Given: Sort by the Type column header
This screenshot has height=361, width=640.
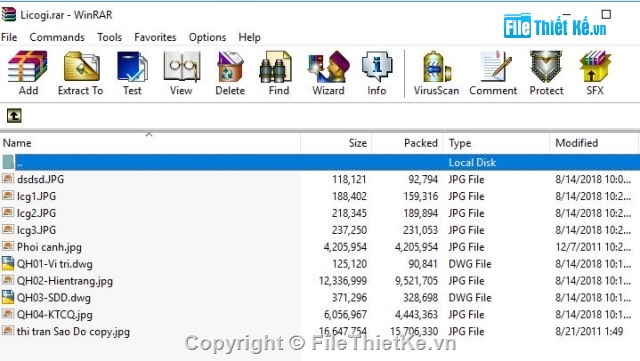Looking at the screenshot, I should click(x=496, y=143).
